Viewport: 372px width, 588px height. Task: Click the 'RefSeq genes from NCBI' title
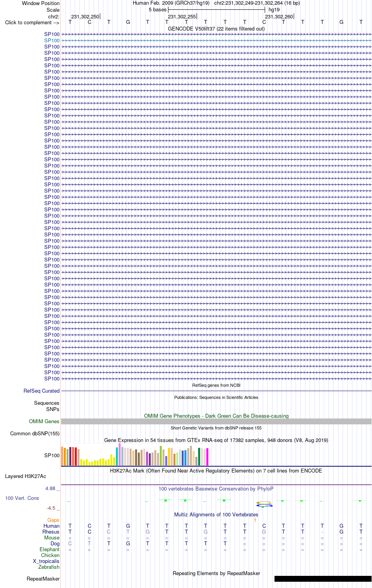[x=216, y=385]
